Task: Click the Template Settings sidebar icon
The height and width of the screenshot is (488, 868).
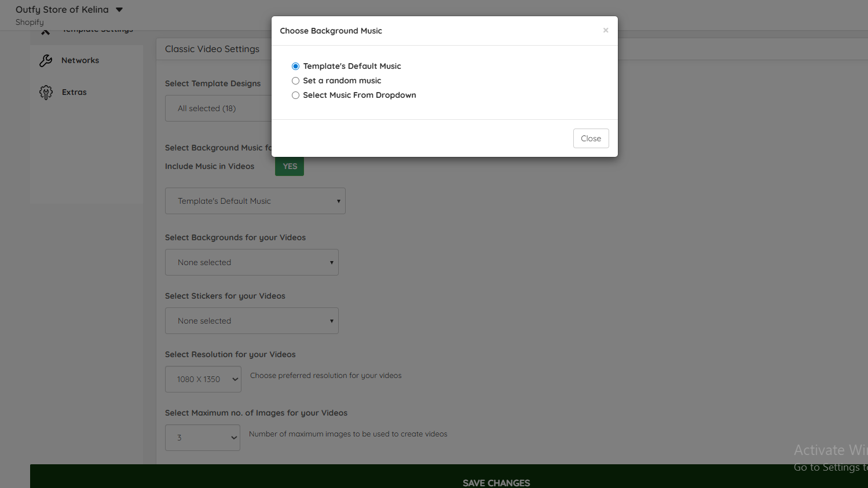Action: pos(45,32)
